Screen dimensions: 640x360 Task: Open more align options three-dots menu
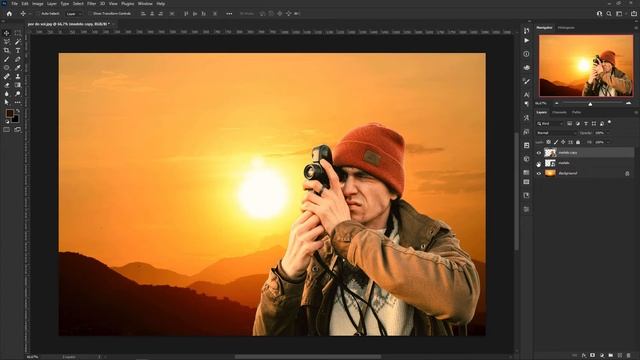[x=229, y=13]
